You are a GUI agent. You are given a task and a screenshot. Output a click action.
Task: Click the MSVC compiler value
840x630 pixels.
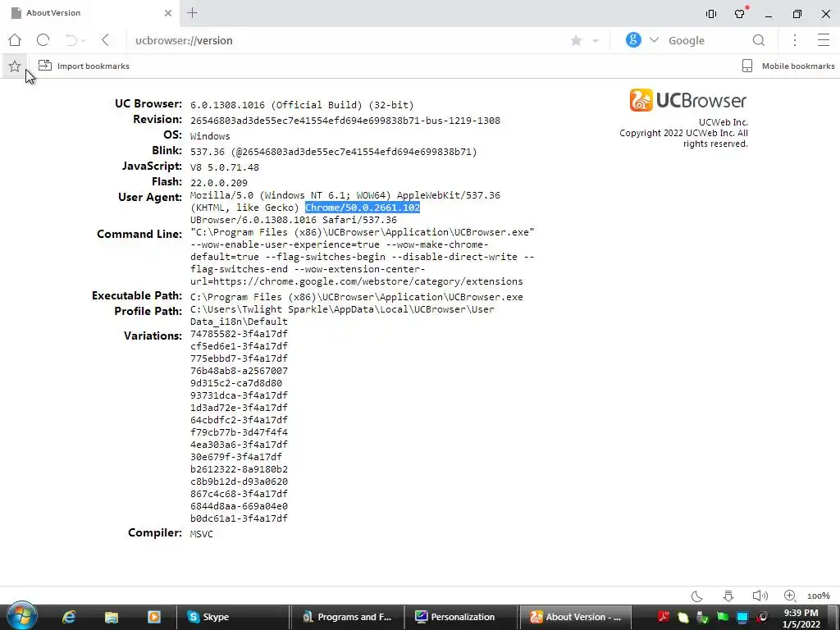[202, 534]
